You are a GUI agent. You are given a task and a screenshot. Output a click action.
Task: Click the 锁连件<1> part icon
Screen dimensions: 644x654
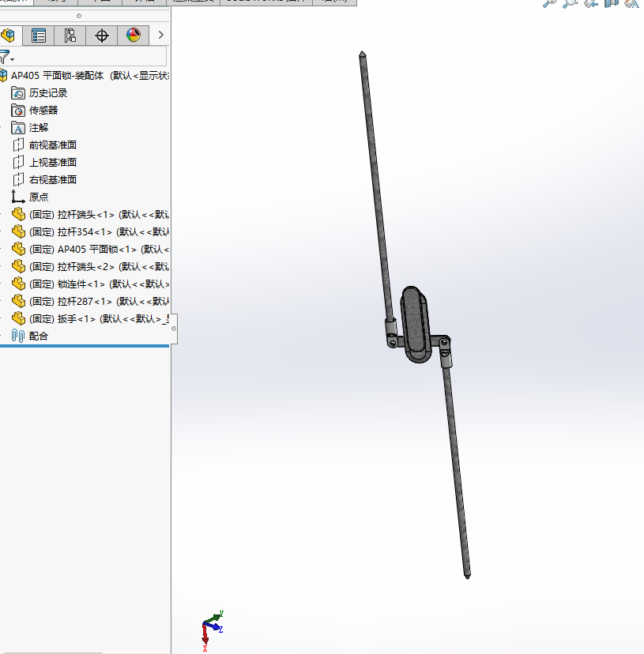[18, 284]
